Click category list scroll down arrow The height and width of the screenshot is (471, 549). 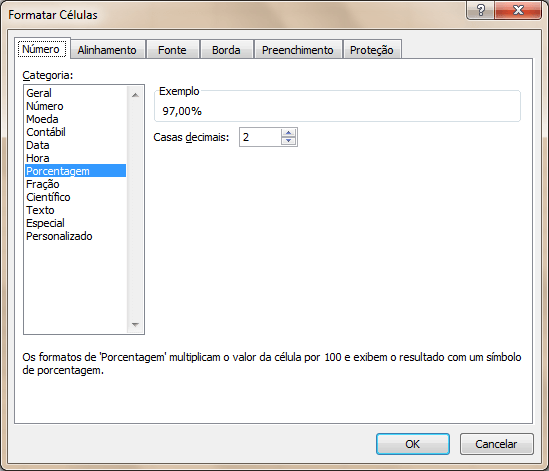[135, 325]
